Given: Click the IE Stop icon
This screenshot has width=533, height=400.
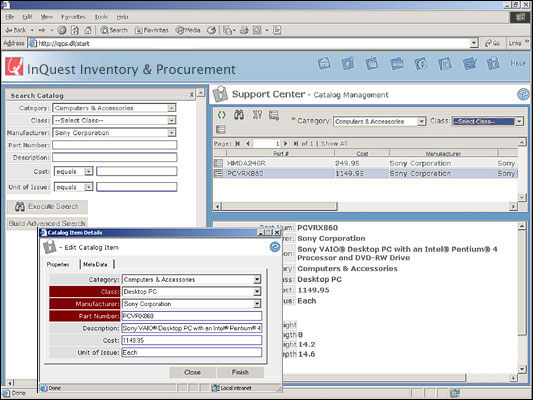Looking at the screenshot, I should pos(62,30).
